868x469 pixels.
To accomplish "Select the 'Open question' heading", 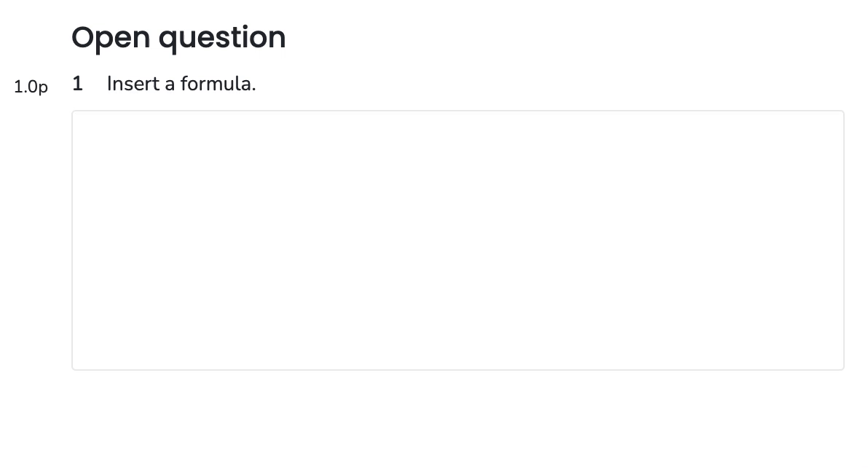I will [178, 38].
